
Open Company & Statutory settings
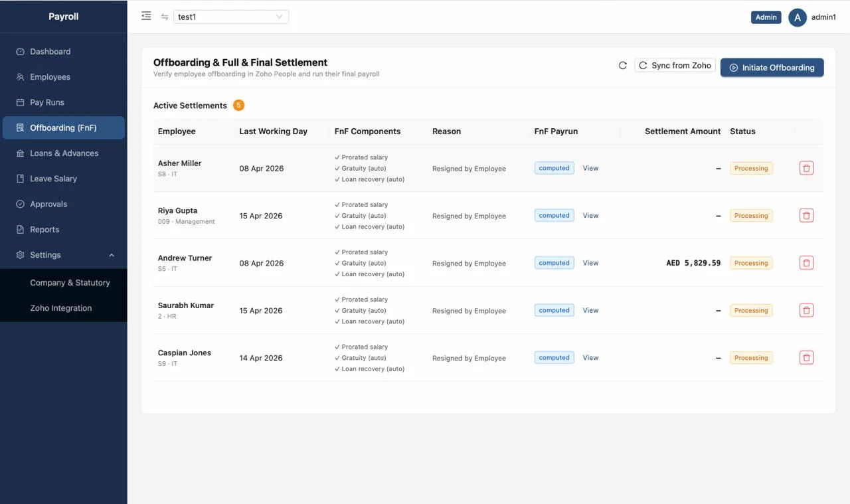[x=70, y=283]
